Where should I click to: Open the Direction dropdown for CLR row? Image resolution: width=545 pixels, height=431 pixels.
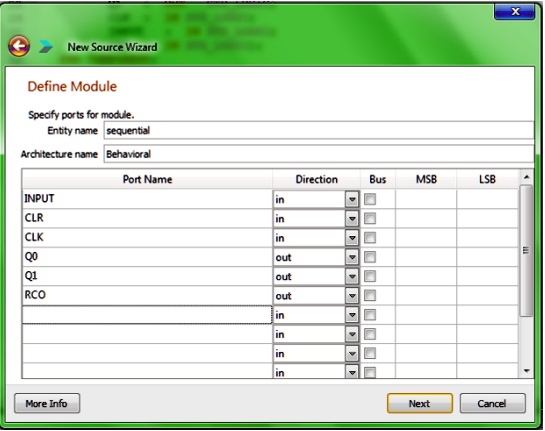(352, 219)
